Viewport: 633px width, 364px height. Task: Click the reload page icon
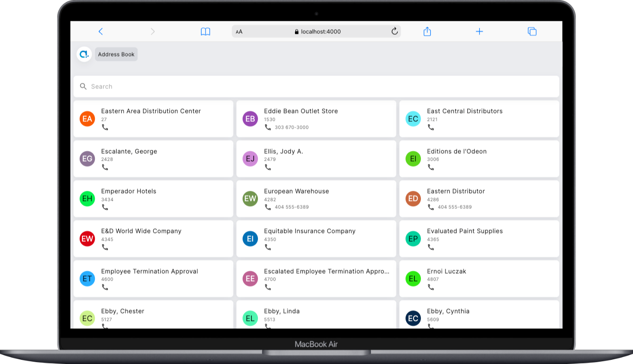(x=395, y=31)
